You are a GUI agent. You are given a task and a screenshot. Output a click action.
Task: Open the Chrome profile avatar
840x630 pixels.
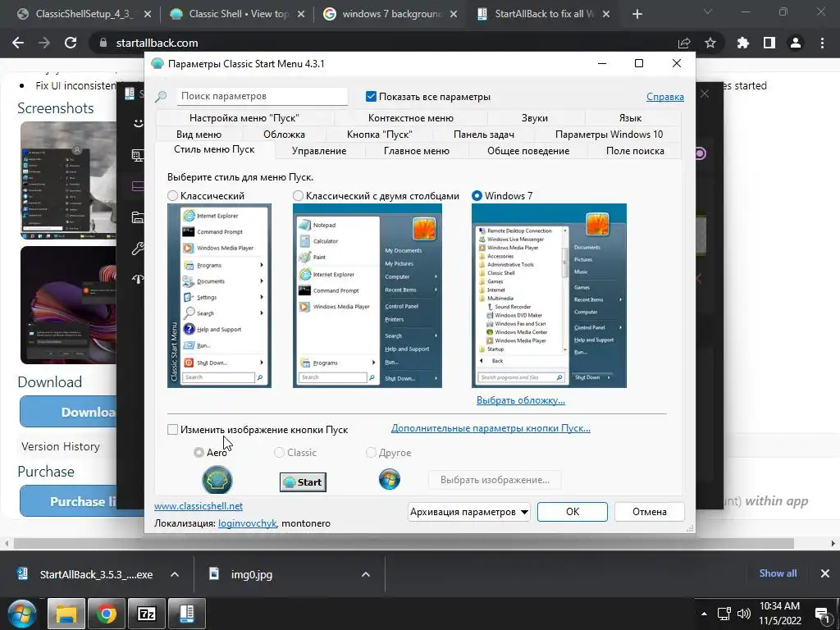(796, 43)
